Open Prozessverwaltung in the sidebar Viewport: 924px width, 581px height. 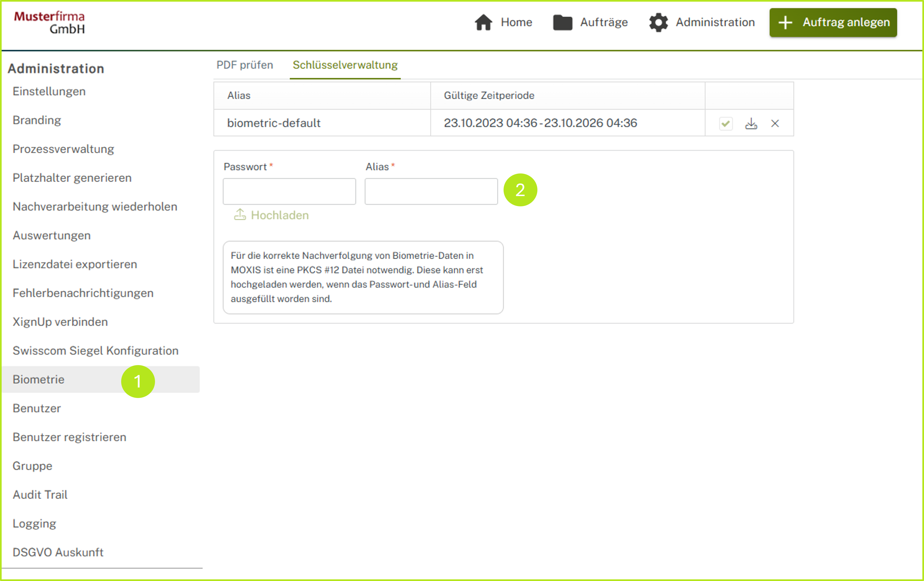click(x=63, y=149)
